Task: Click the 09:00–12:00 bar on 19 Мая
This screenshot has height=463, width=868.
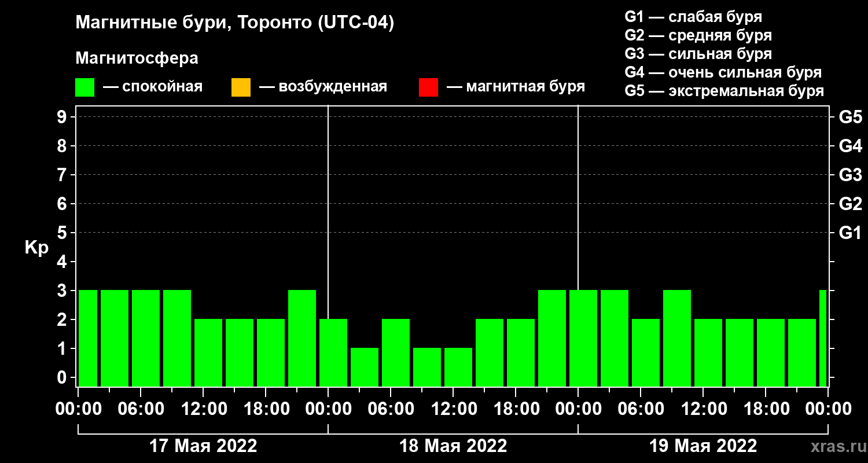Action: tap(677, 338)
